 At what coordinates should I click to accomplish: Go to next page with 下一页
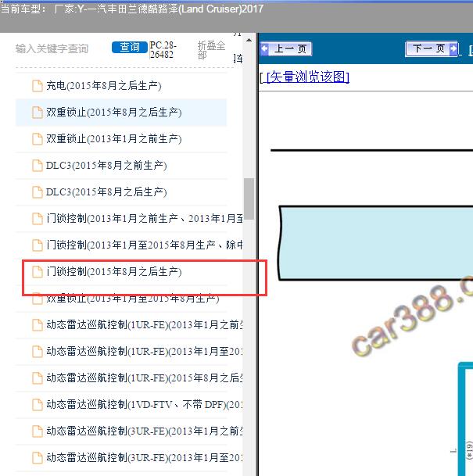pos(432,49)
